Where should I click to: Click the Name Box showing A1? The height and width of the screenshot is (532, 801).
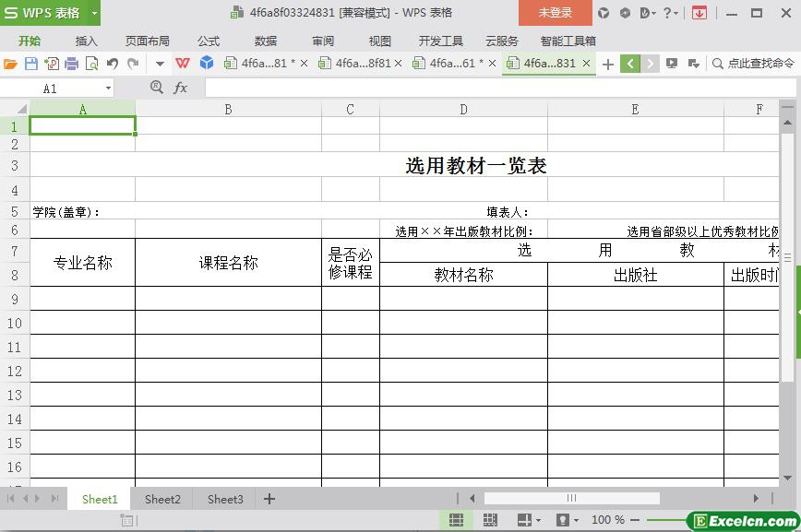50,89
